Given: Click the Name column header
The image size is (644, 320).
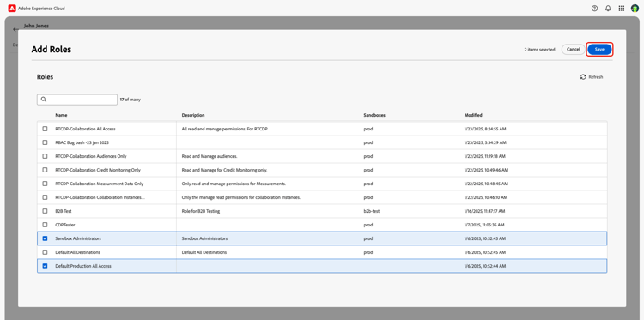Looking at the screenshot, I should [x=61, y=115].
